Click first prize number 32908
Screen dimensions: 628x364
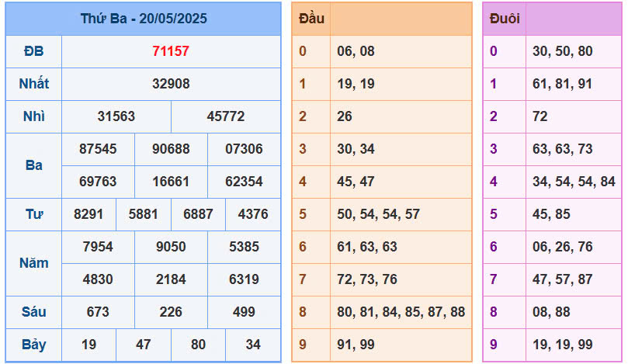click(171, 84)
